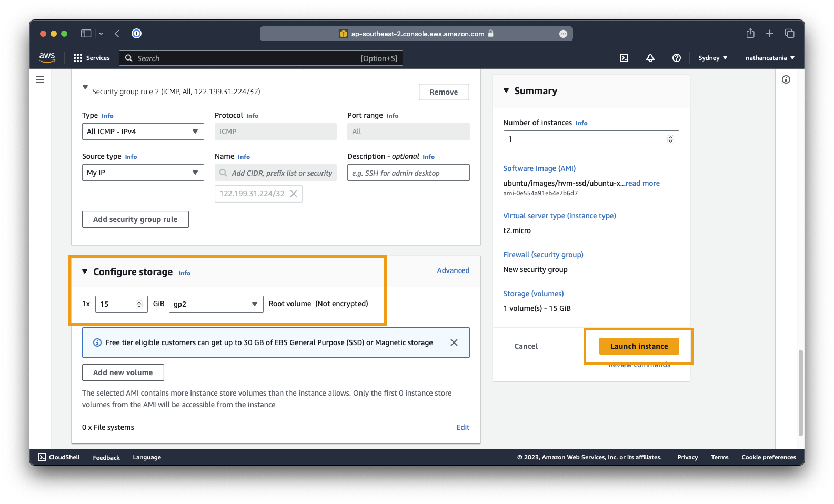This screenshot has width=834, height=504.
Task: Click the Description optional input field
Action: click(408, 173)
